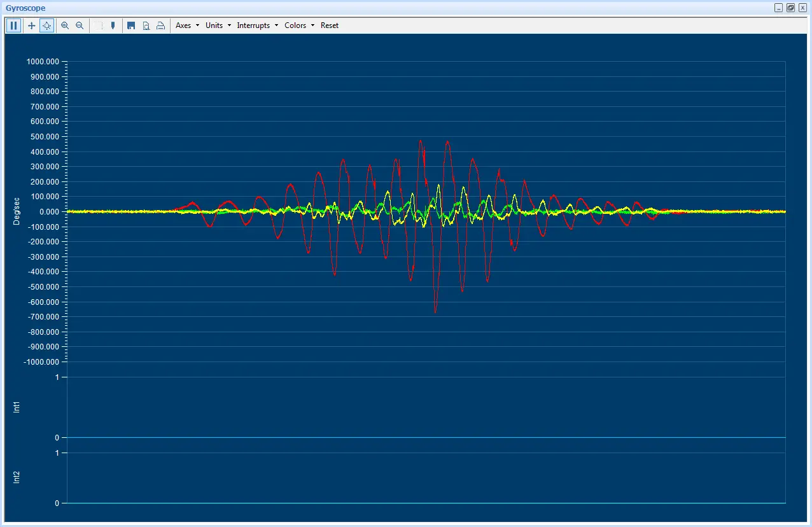This screenshot has height=527, width=812.
Task: Click the marker pin tool
Action: (113, 25)
